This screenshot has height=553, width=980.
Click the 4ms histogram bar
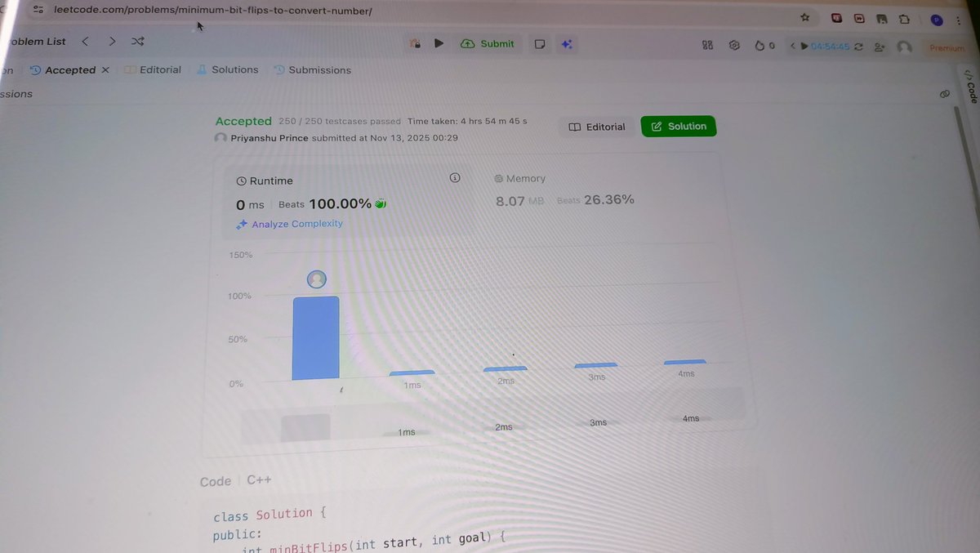pos(685,361)
